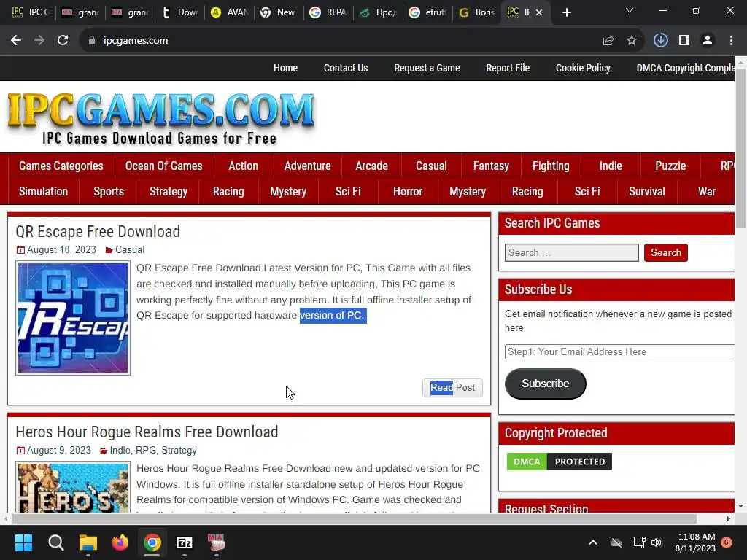Open Heros Hour Rogue Realms title
Viewport: 747px width, 560px height.
[147, 432]
